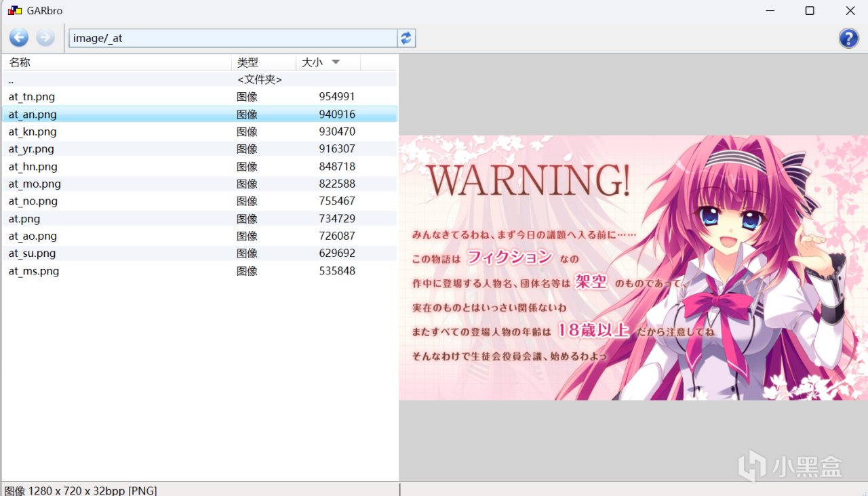Image resolution: width=868 pixels, height=496 pixels.
Task: Maximize the GARbro window
Action: 810,11
